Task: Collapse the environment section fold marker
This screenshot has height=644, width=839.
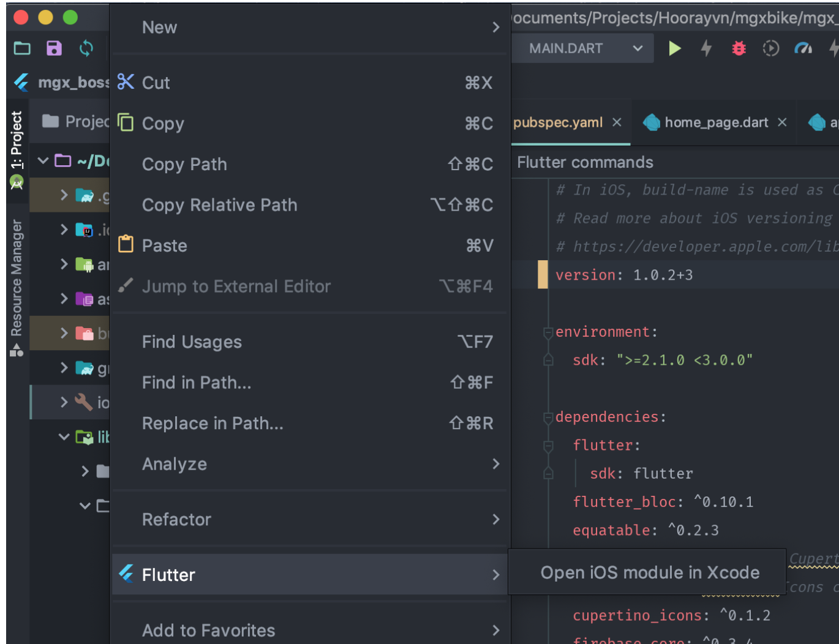Action: click(548, 332)
